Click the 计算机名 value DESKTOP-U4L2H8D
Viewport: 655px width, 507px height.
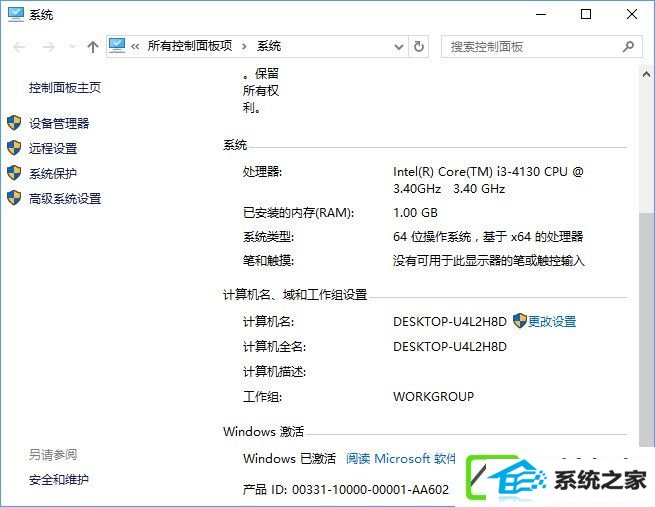449,322
